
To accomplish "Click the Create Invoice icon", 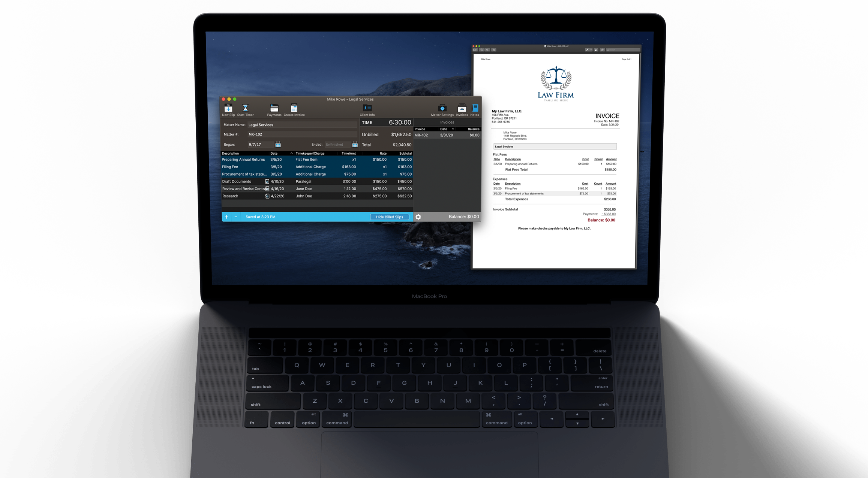I will click(294, 109).
